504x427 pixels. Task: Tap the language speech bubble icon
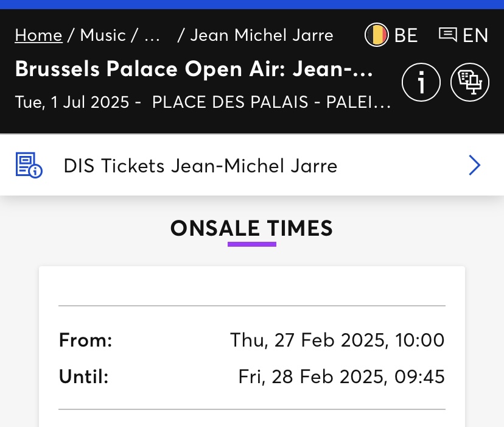tap(448, 35)
